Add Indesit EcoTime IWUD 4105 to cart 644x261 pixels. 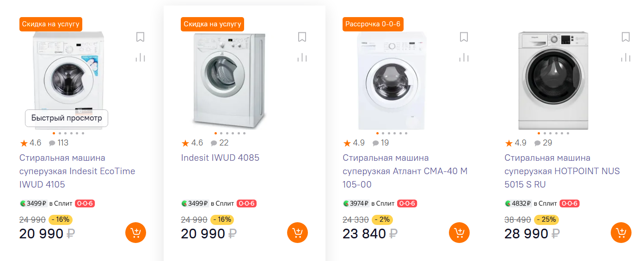[x=135, y=232]
